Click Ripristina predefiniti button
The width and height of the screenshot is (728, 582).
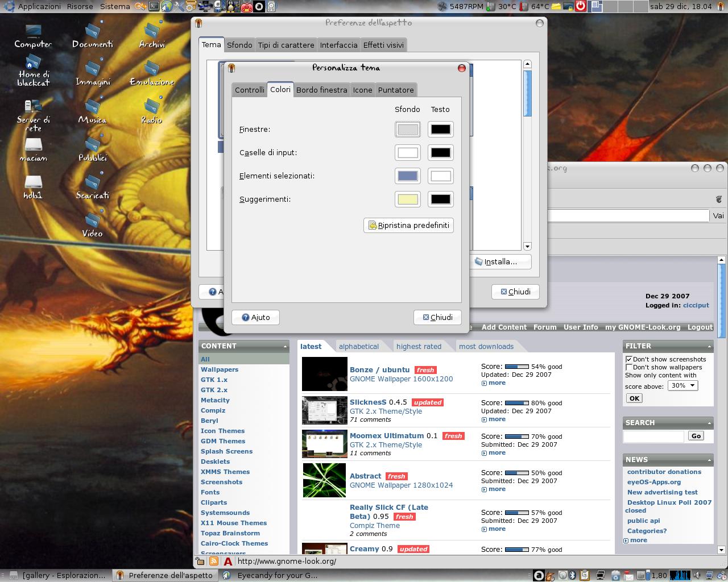point(408,226)
